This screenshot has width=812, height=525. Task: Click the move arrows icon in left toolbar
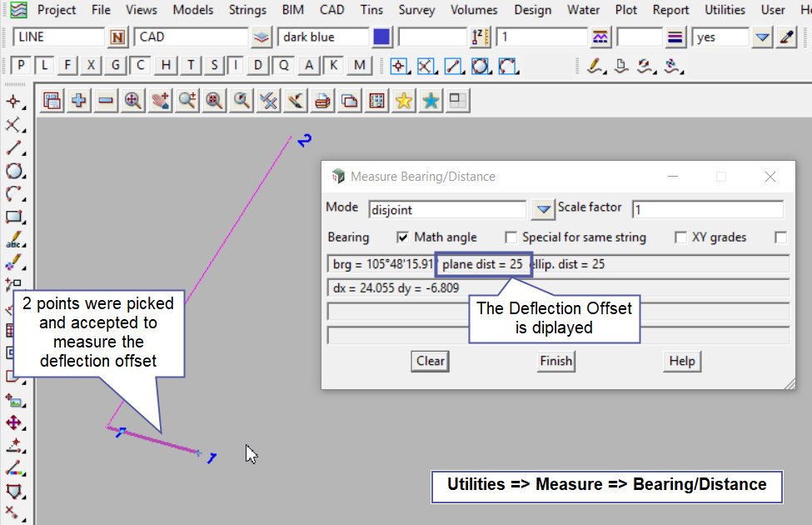coord(13,422)
